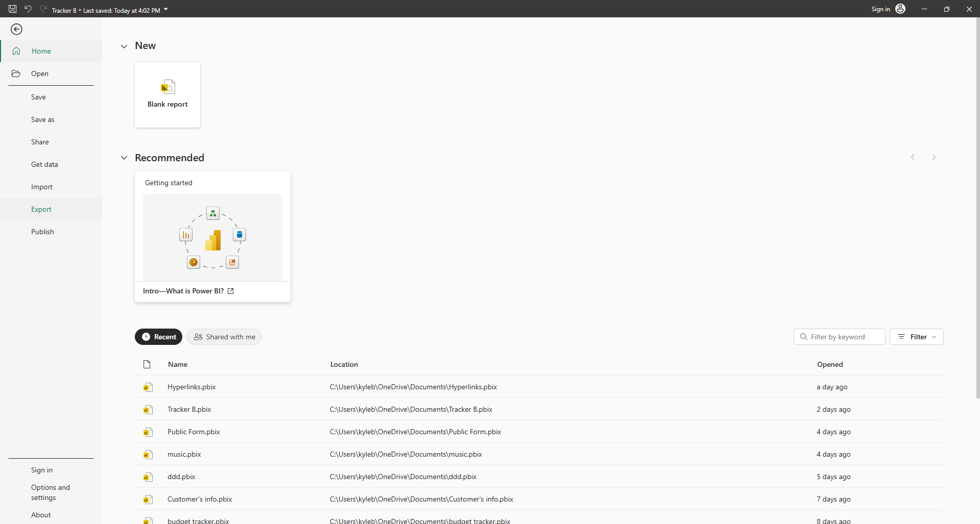980x524 pixels.
Task: Focus the Filter by keyword field
Action: (x=840, y=337)
